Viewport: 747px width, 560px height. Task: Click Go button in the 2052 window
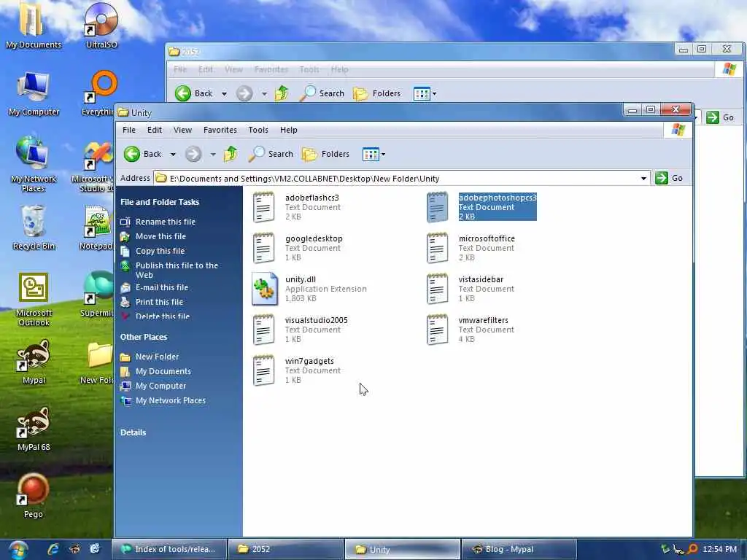720,117
